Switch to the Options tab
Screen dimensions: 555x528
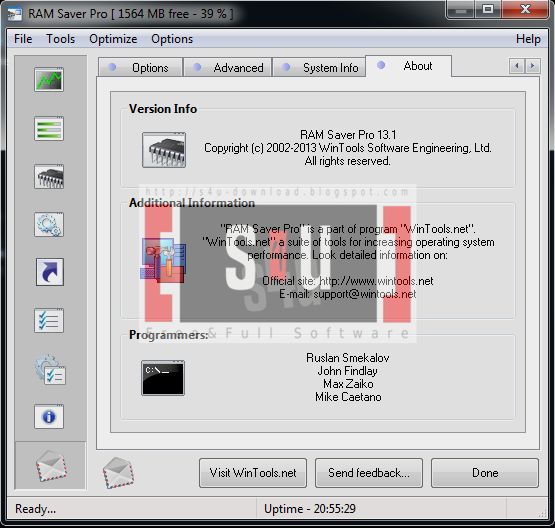pyautogui.click(x=140, y=67)
